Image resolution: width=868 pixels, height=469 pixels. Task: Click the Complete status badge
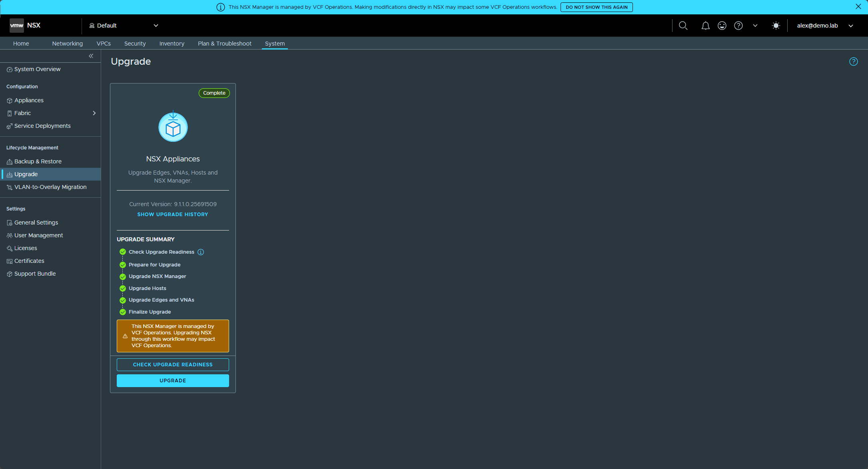[214, 93]
